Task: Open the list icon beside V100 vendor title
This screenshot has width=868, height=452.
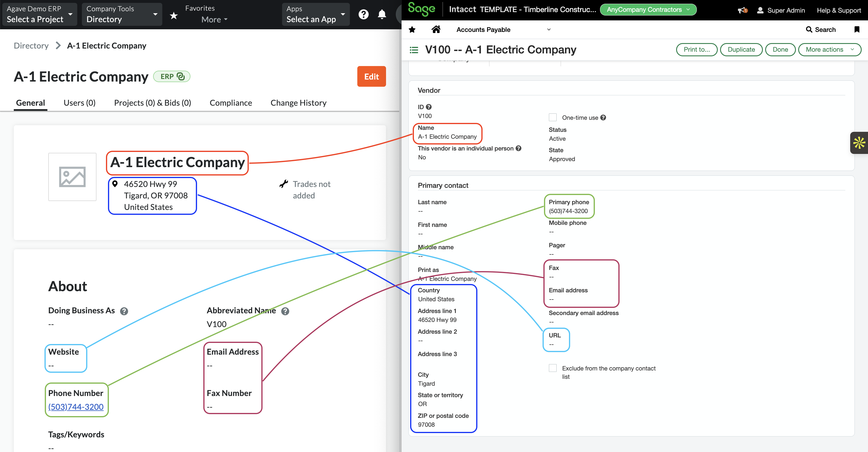Action: [x=413, y=49]
